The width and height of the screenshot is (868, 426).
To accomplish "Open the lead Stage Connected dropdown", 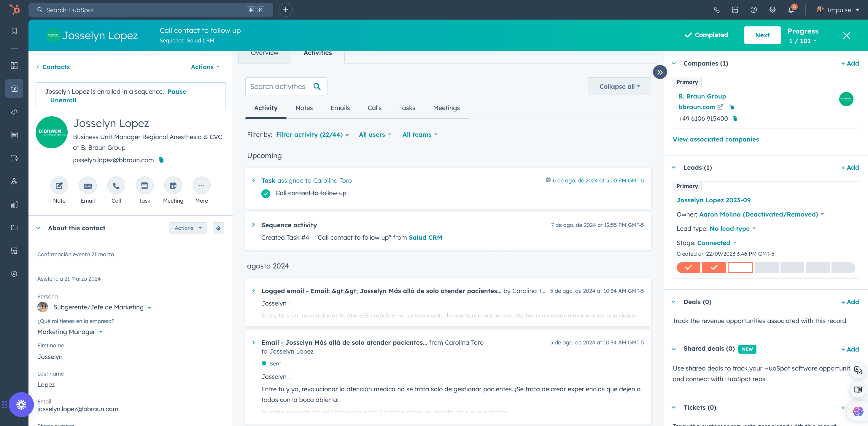I will (717, 243).
